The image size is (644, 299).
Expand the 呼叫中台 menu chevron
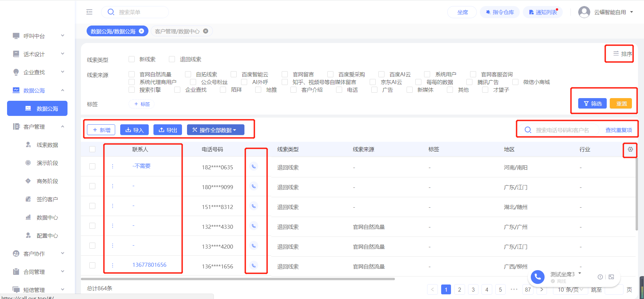pyautogui.click(x=62, y=36)
